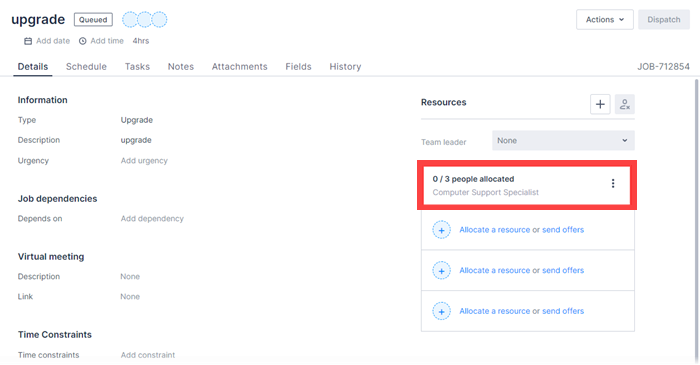Click the Queued status badge
Screen dimensions: 700x365
point(93,20)
